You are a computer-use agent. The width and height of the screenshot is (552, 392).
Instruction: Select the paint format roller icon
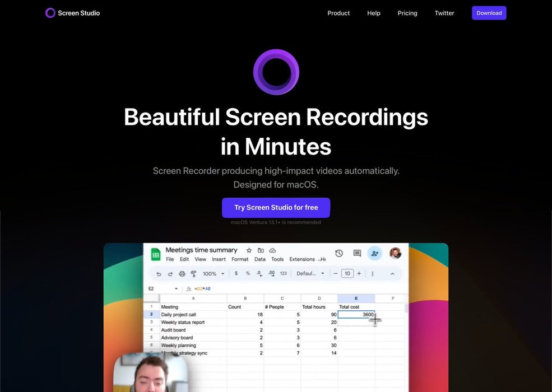193,274
